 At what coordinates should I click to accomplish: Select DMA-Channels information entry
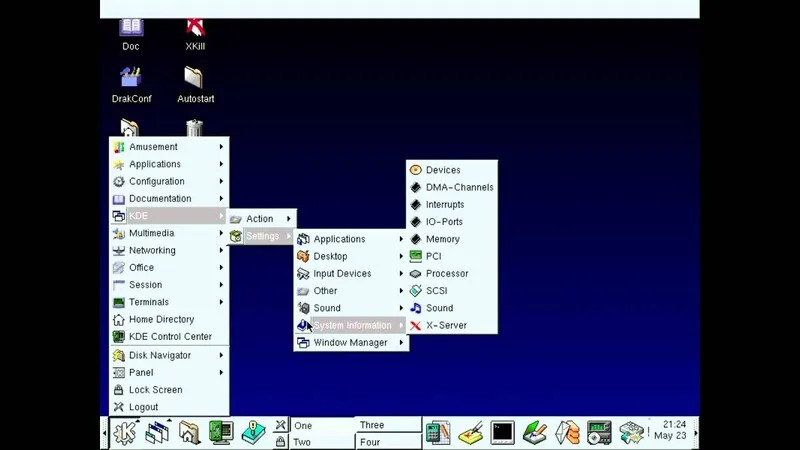click(x=452, y=188)
